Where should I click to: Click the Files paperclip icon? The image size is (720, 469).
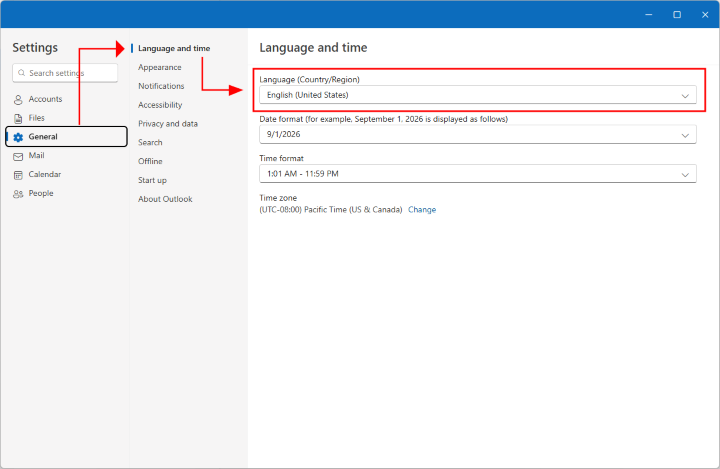click(x=18, y=118)
